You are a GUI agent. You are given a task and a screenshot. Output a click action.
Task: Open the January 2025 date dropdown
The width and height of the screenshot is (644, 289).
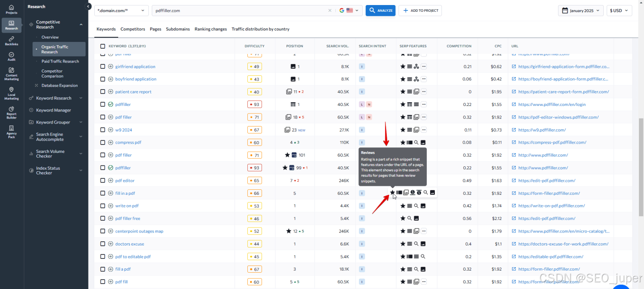click(581, 10)
